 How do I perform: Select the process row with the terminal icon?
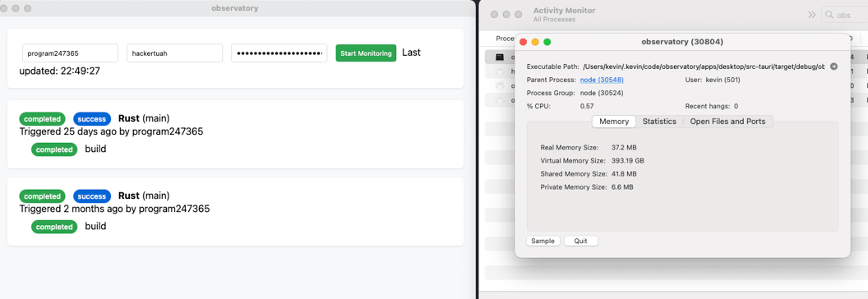(499, 57)
